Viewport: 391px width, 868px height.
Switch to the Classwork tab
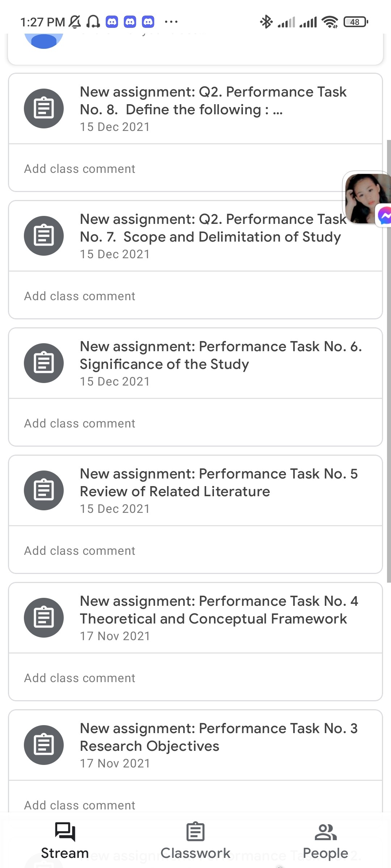195,841
